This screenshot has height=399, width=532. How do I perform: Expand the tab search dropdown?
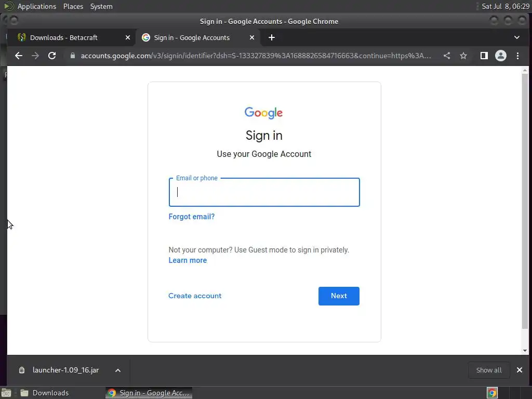coord(517,37)
